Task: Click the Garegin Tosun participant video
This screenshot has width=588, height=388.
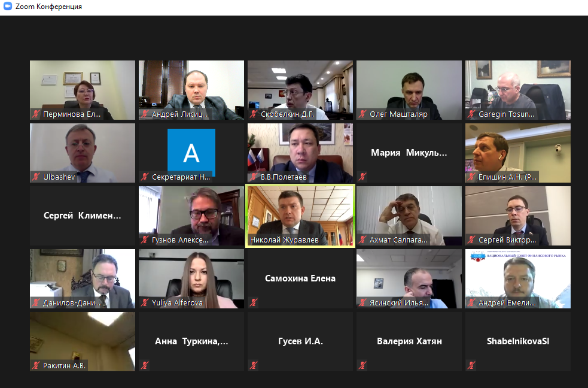Action: coord(518,90)
